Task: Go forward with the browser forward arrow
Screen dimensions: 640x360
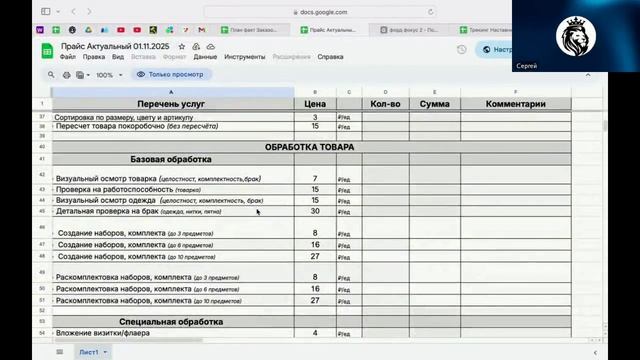Action: (89, 11)
